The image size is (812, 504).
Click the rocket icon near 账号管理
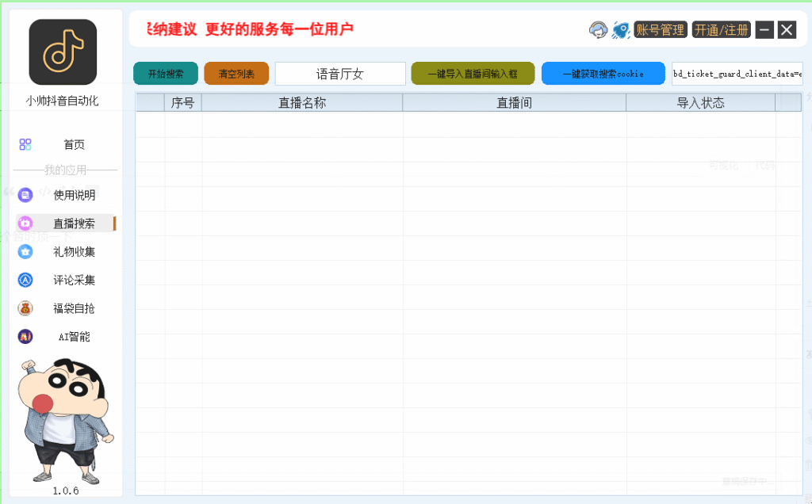[620, 29]
